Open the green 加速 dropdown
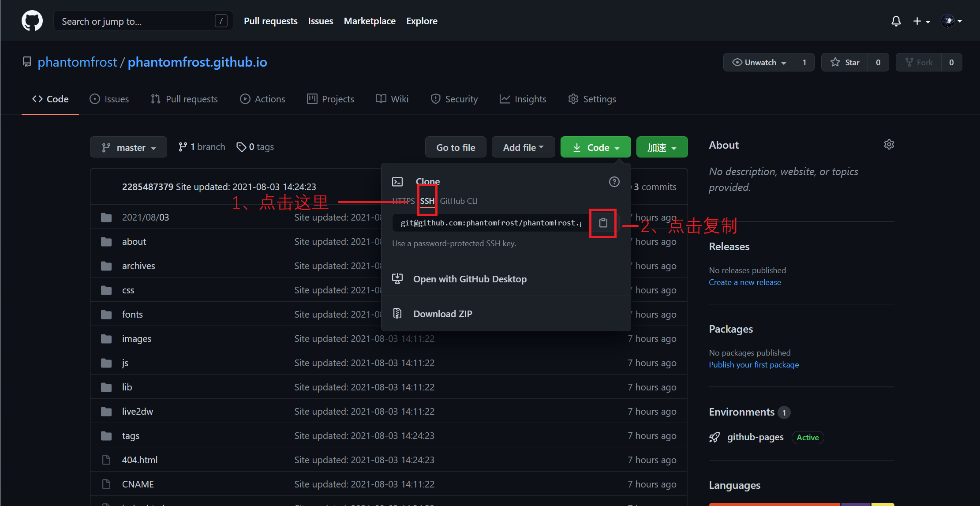Viewport: 980px width, 506px height. point(662,147)
